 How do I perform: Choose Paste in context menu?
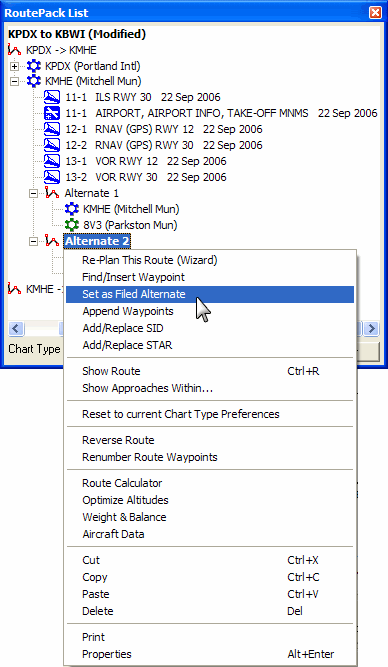tap(210, 594)
